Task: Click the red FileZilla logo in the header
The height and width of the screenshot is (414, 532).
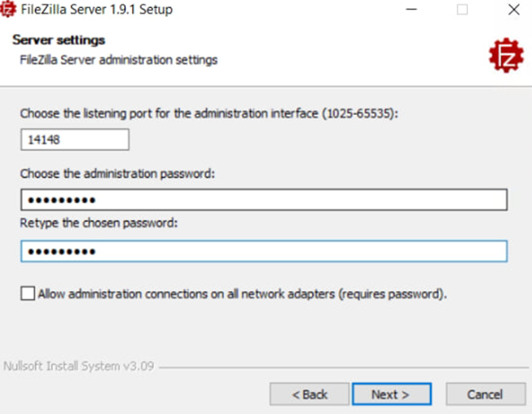Action: 505,54
